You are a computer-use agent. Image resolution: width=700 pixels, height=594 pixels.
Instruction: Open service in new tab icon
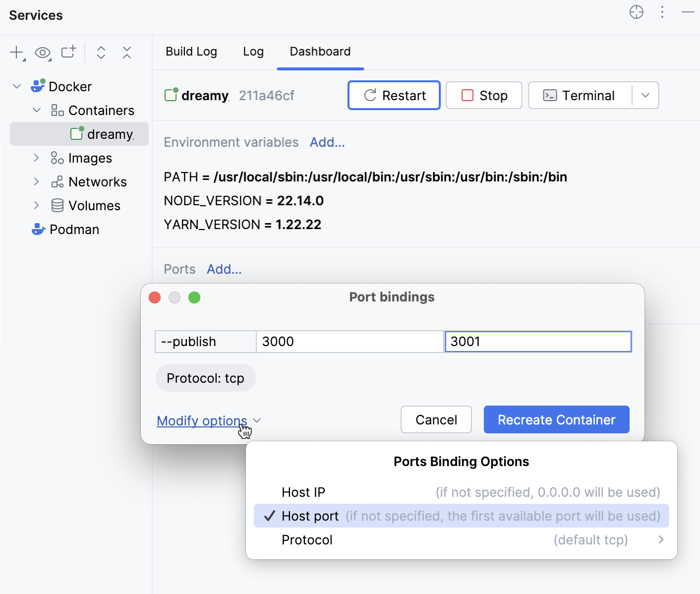click(68, 52)
